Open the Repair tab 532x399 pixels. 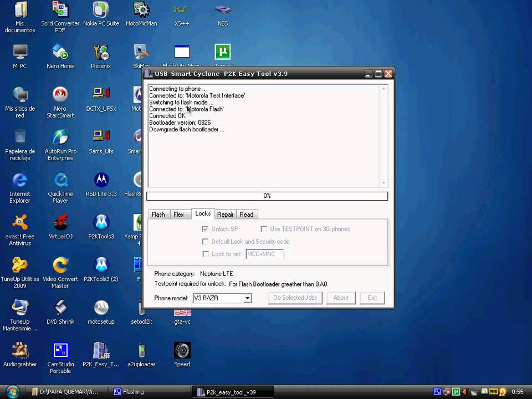(226, 214)
